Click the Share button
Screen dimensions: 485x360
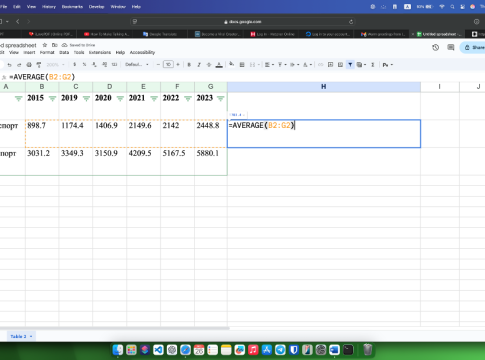474,48
